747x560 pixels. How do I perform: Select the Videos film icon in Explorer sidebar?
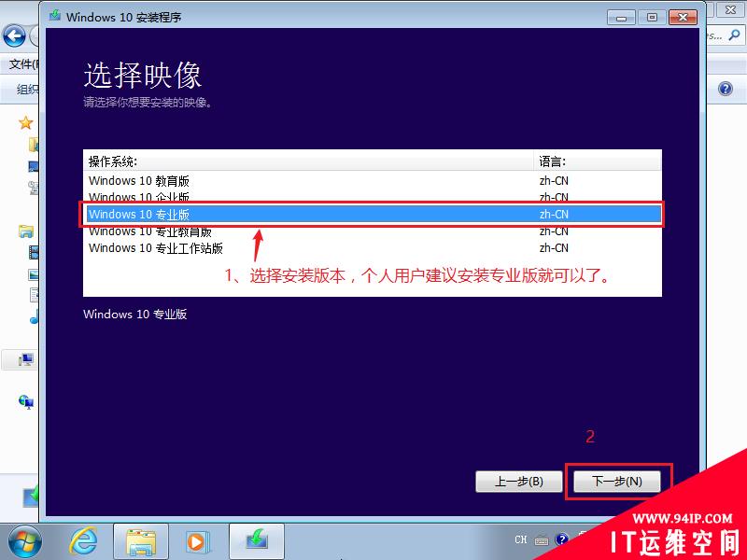34,252
